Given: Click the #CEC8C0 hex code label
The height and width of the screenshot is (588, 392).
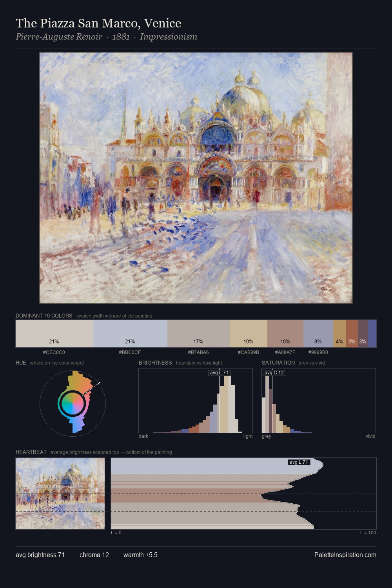Looking at the screenshot, I should [x=54, y=352].
